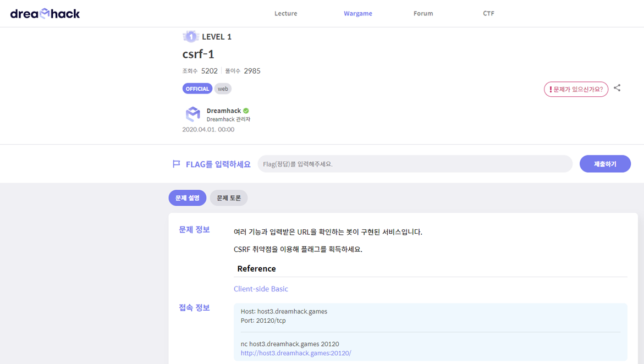Go to the Forum section
The height and width of the screenshot is (364, 644).
423,13
